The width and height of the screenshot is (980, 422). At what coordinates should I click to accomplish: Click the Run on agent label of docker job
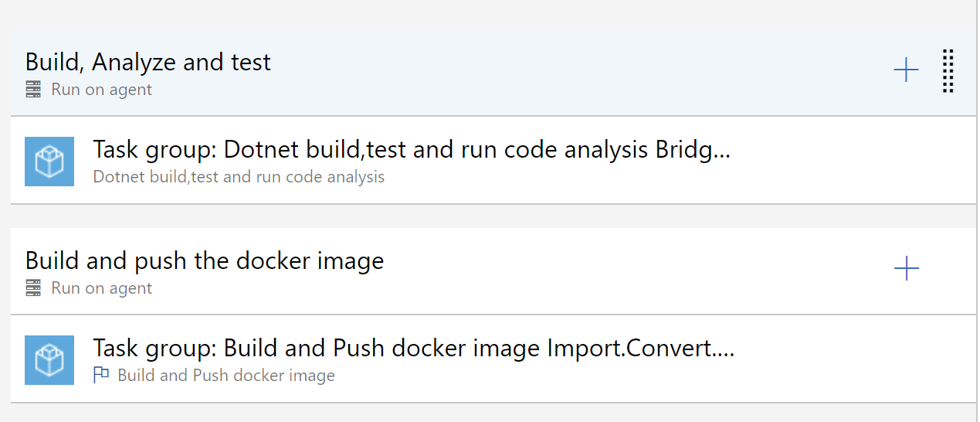[102, 288]
